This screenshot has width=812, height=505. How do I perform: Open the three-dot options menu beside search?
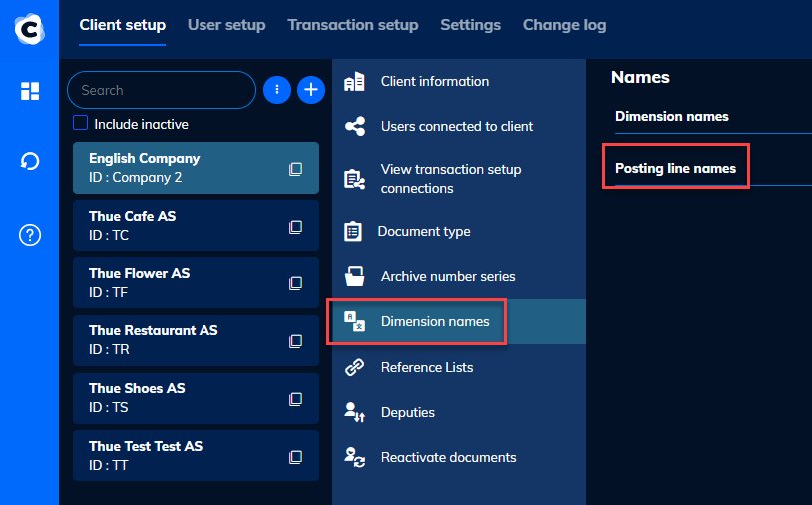276,90
